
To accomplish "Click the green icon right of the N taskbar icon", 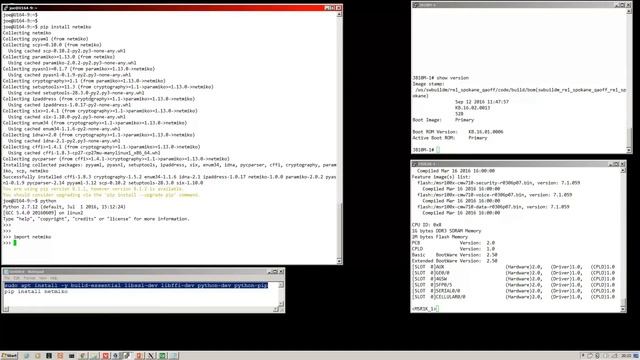I will pyautogui.click(x=162, y=356).
